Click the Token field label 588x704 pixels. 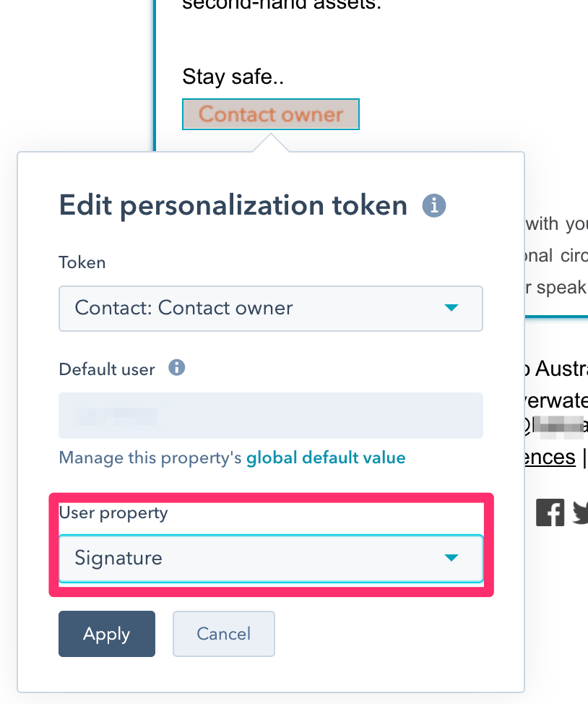(x=82, y=262)
